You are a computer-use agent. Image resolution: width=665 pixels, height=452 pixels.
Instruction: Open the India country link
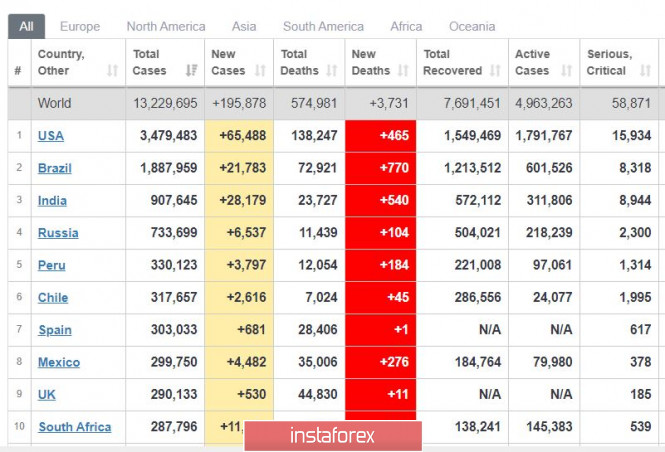[x=53, y=200]
